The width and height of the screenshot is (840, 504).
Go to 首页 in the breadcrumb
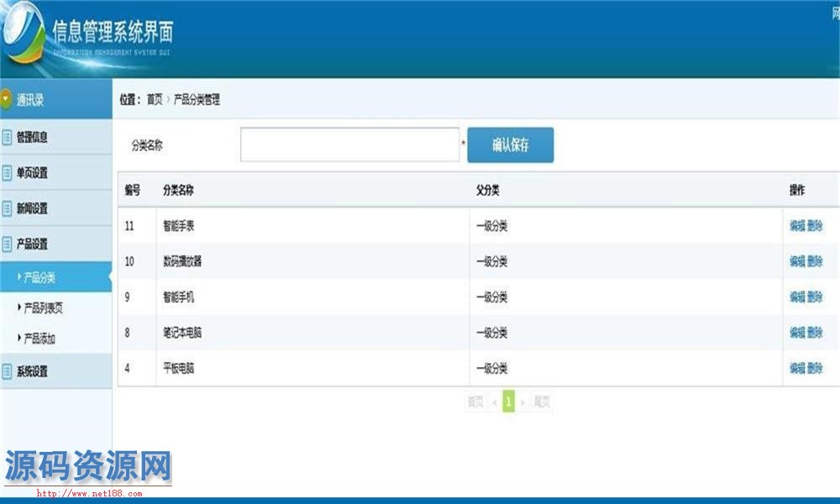click(x=155, y=100)
